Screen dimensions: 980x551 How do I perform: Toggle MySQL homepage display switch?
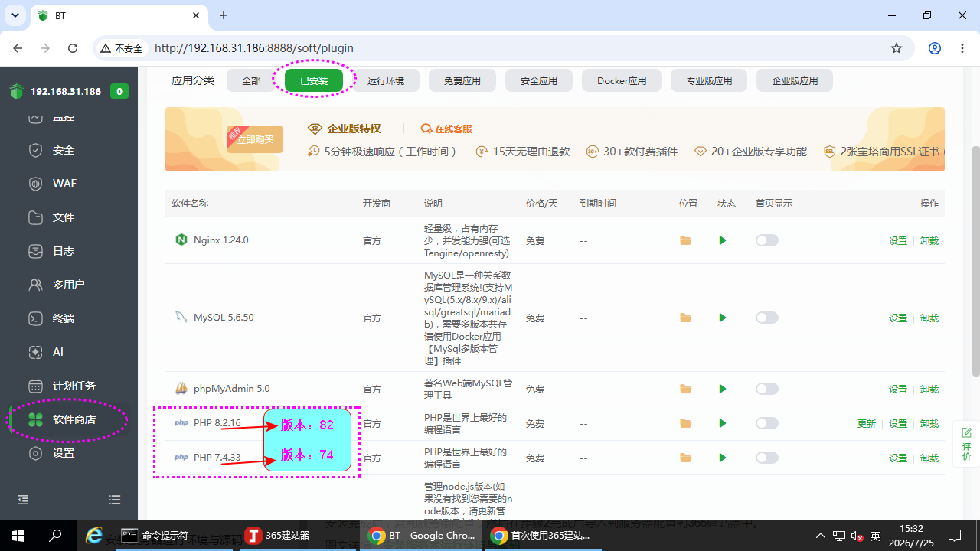(x=766, y=318)
